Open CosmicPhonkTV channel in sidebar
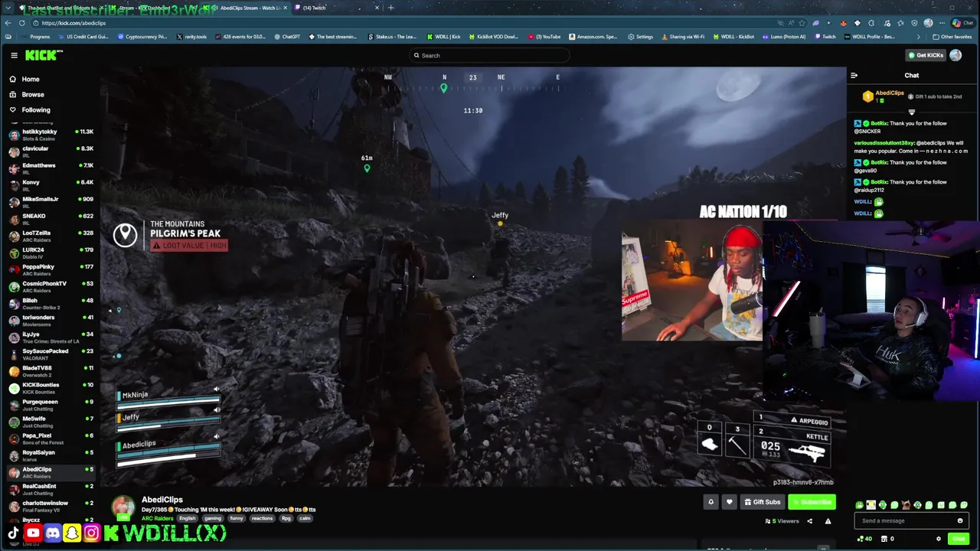The image size is (980, 551). [50, 285]
